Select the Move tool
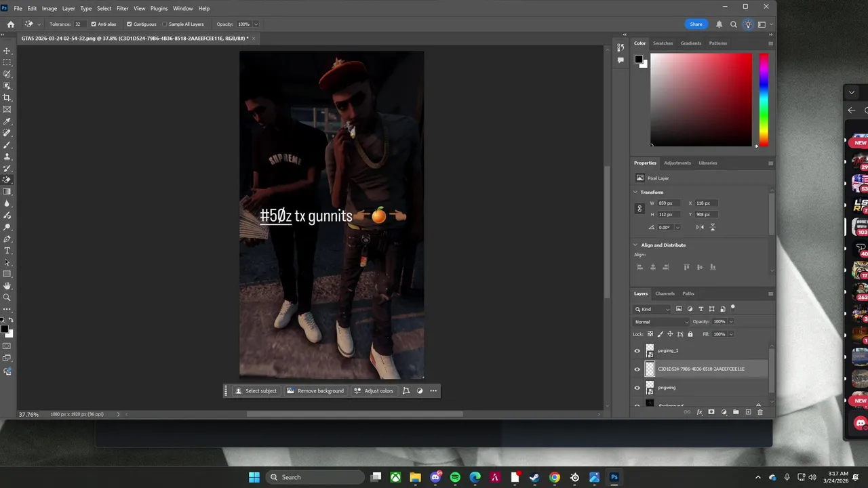This screenshot has height=488, width=868. click(x=7, y=51)
